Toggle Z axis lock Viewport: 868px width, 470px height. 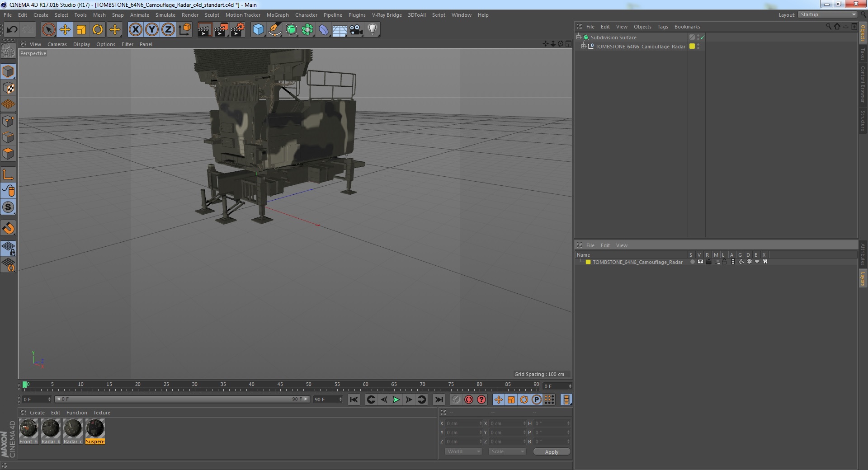coord(168,30)
